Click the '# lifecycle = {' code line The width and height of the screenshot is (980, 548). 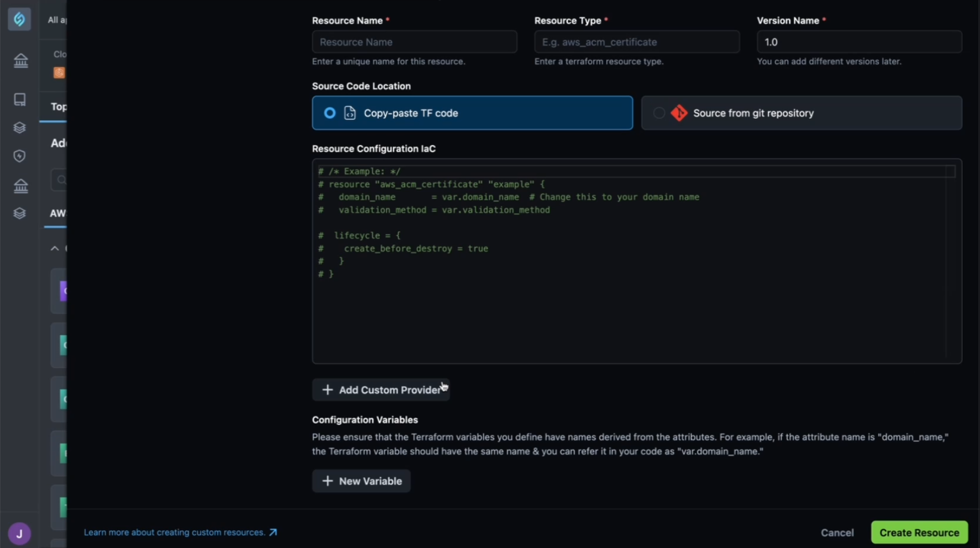click(359, 236)
